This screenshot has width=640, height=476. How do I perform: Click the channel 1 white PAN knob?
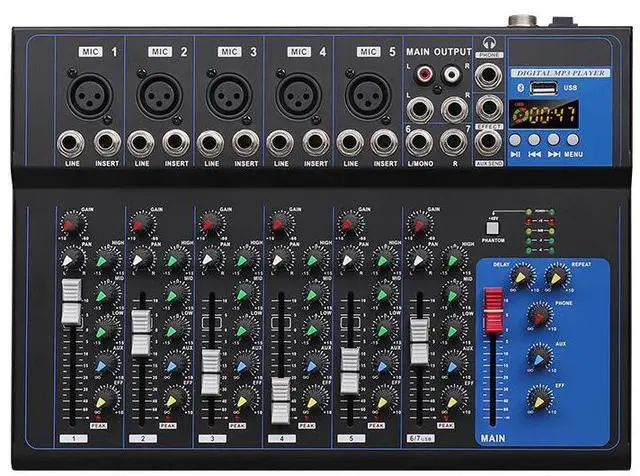tap(72, 259)
